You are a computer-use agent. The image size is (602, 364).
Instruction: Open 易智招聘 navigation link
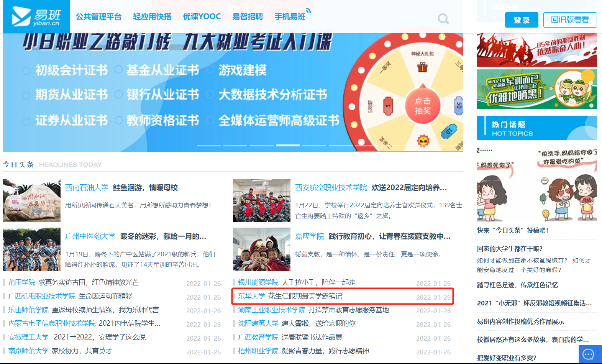(x=248, y=16)
